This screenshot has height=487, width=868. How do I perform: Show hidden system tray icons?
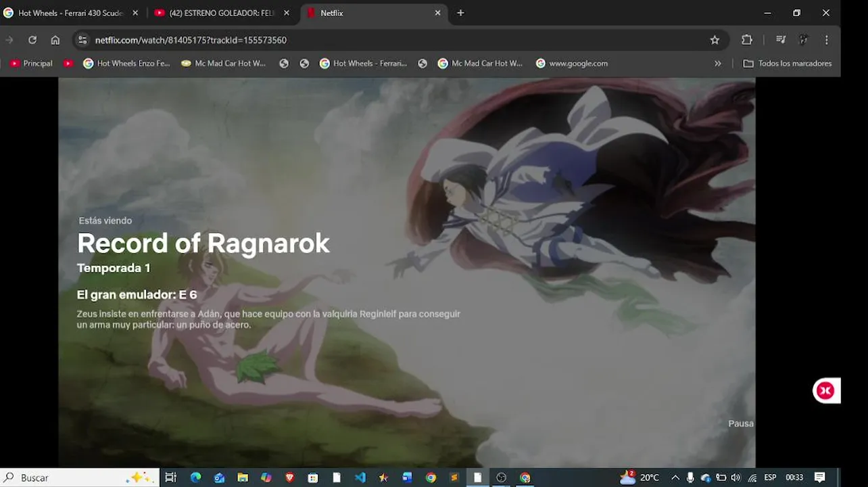tap(675, 478)
